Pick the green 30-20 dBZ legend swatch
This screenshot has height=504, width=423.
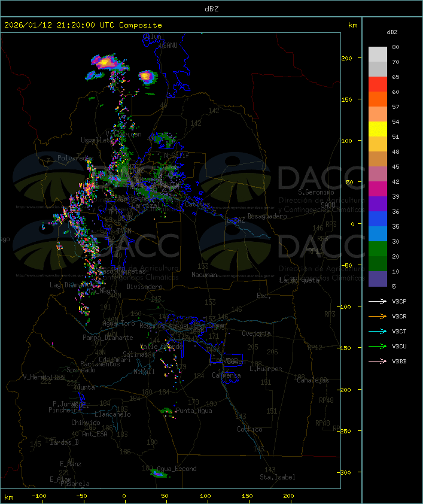click(x=378, y=248)
